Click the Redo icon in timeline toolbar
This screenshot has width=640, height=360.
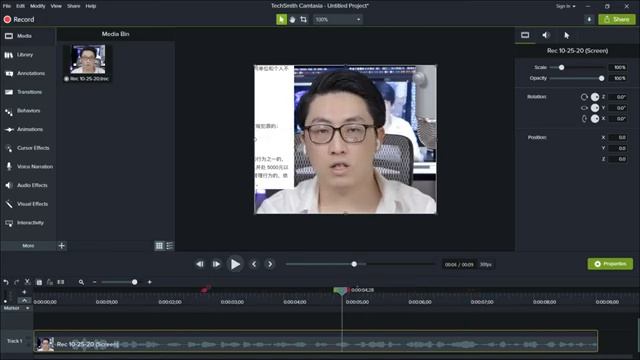pos(16,282)
